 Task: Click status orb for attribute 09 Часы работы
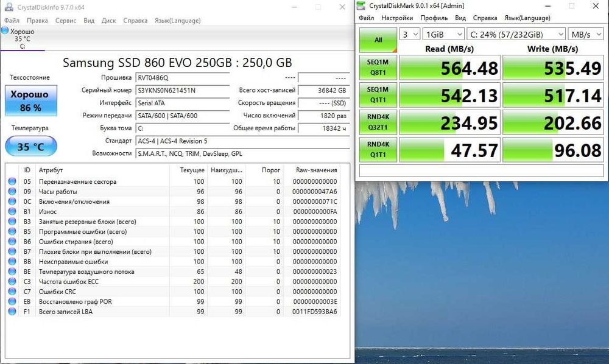tap(12, 191)
